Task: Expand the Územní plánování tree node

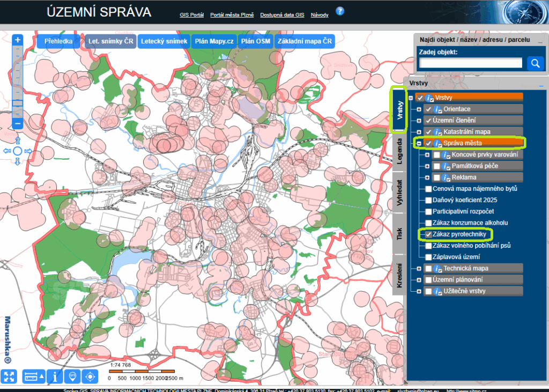Action: coord(420,279)
